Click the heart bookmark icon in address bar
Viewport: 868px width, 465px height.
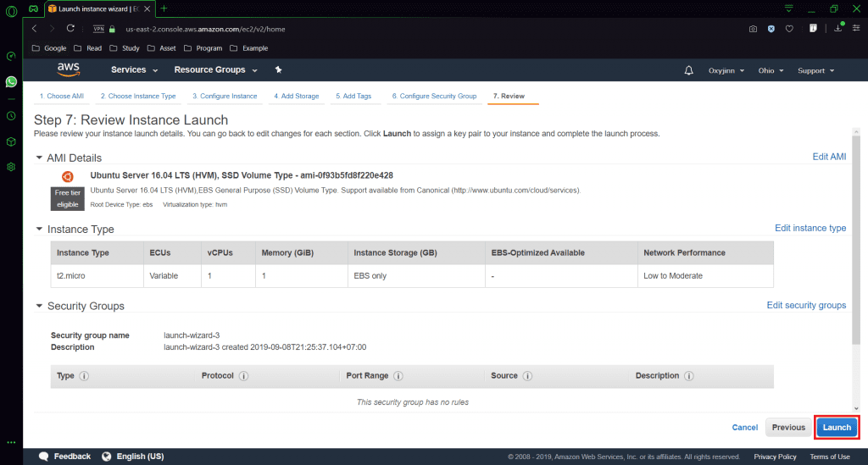click(x=789, y=28)
